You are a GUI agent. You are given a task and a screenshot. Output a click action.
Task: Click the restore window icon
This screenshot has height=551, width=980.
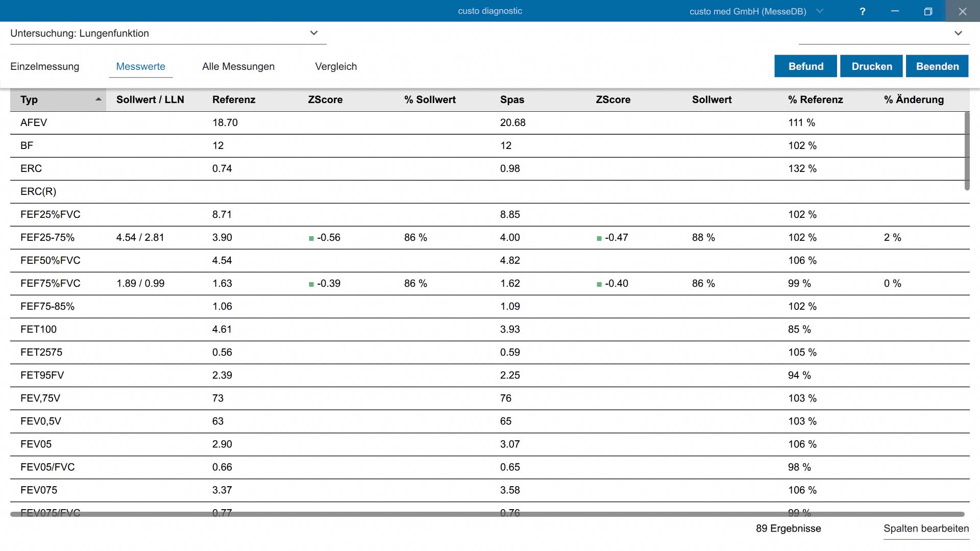pyautogui.click(x=928, y=11)
